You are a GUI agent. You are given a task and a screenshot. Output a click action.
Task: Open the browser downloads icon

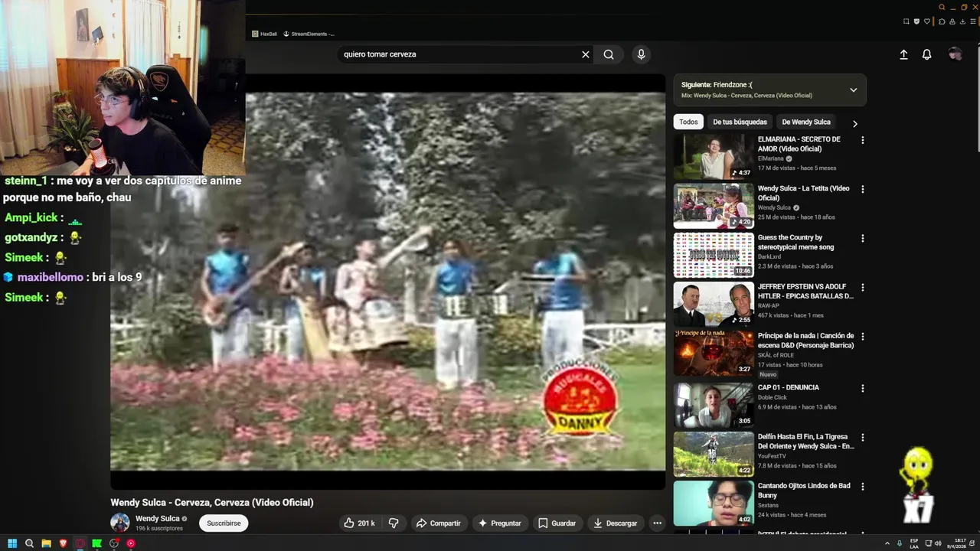(x=962, y=21)
